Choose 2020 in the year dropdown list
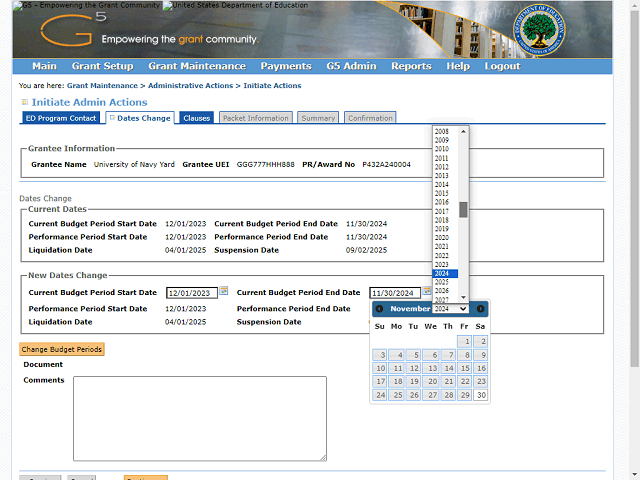640x480 pixels. coord(441,237)
